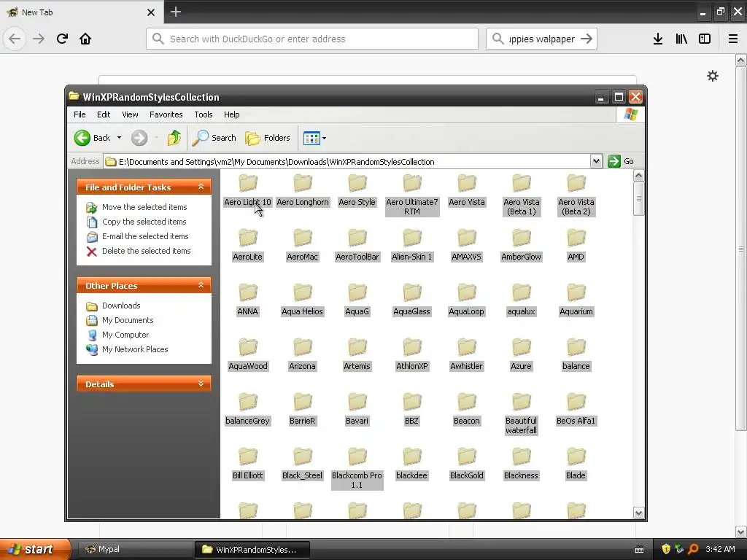This screenshot has width=747, height=560.
Task: Click the DuckDuckGo address bar
Action: [x=312, y=39]
